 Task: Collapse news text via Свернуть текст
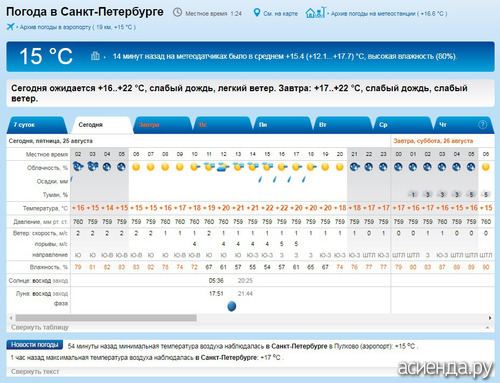(x=35, y=371)
